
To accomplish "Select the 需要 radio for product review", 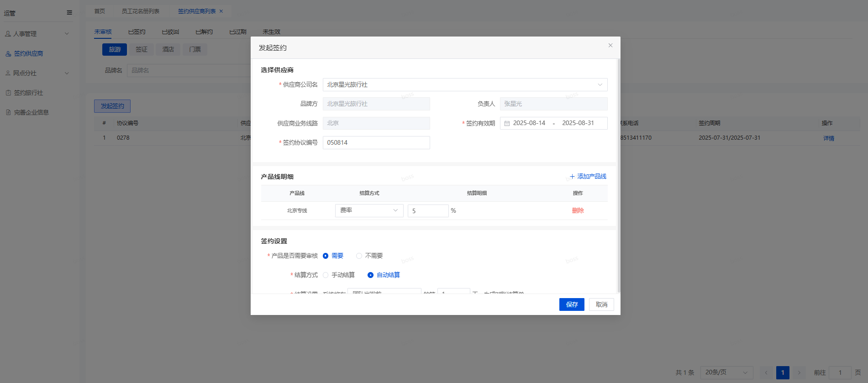I will pyautogui.click(x=326, y=256).
